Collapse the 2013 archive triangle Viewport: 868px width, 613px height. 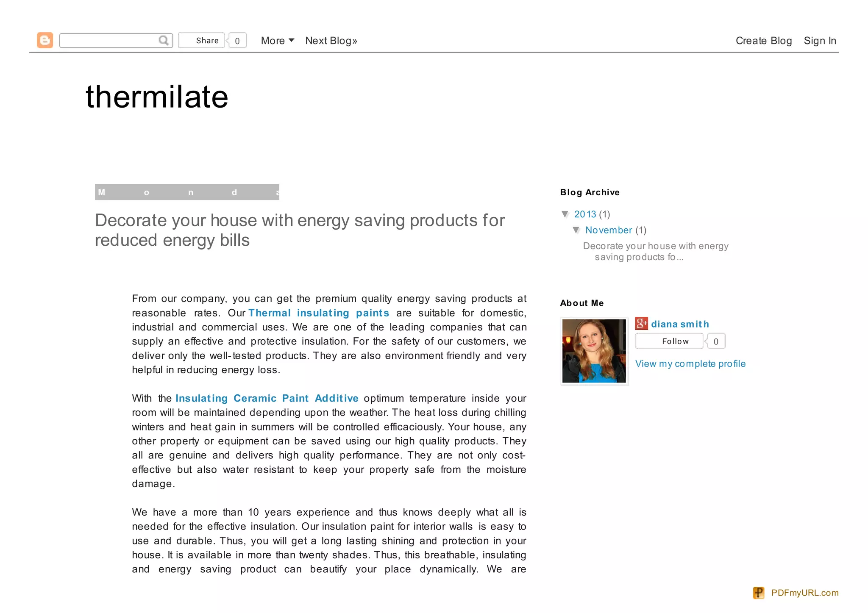(565, 214)
